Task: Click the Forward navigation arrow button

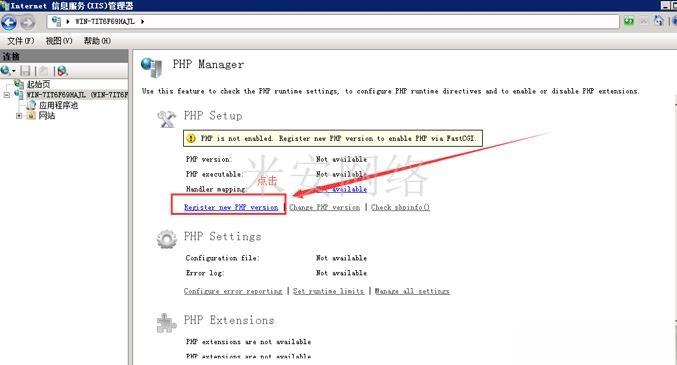Action: (28, 22)
